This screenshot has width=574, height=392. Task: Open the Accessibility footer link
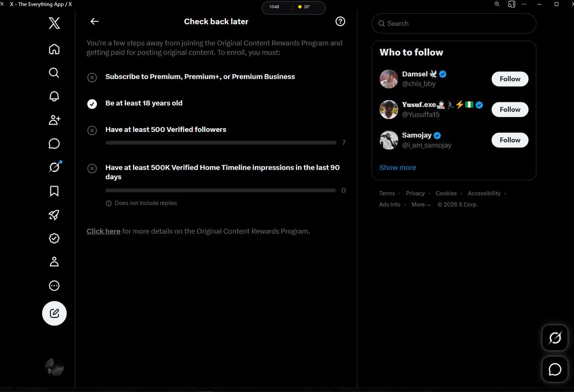[484, 193]
